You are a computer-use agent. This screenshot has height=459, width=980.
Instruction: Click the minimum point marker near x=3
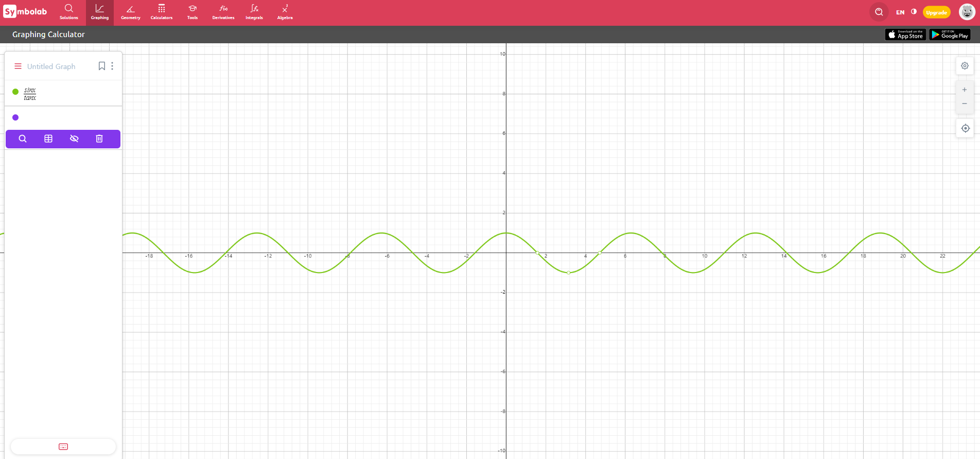569,273
